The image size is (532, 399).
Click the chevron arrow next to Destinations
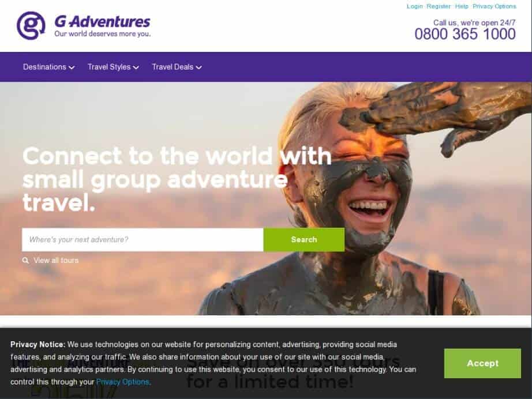pyautogui.click(x=72, y=67)
